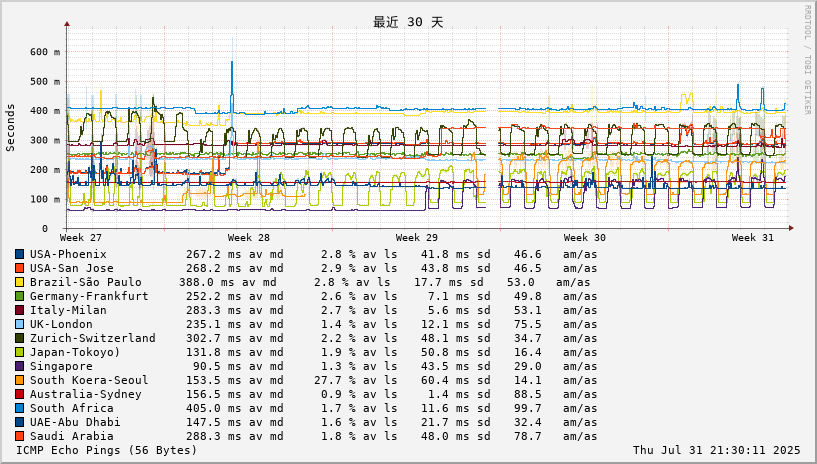Viewport: 817px width, 464px height.
Task: Click the UK-London light blue swatch
Action: (x=19, y=324)
